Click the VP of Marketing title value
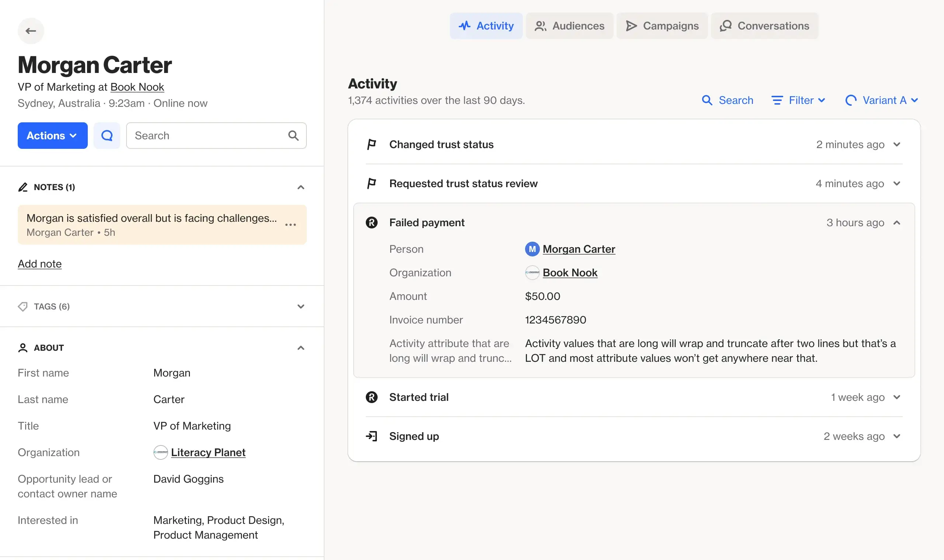 point(192,426)
